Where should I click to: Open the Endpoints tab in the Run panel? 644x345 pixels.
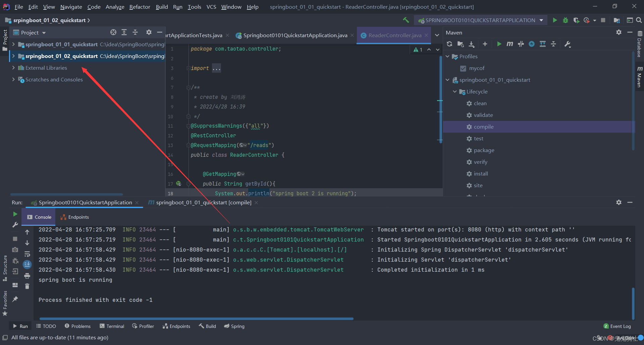(x=75, y=217)
